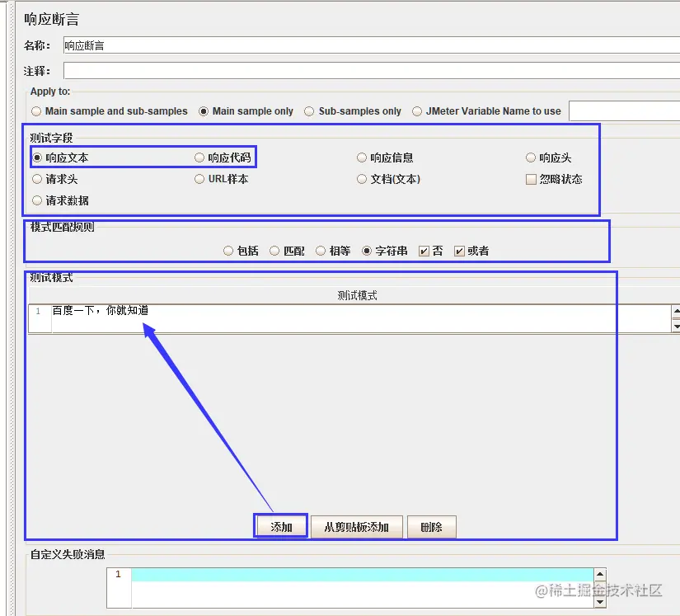Viewport: 680px width, 616px height.
Task: Click failure message scrollbar down arrow
Action: coord(600,602)
